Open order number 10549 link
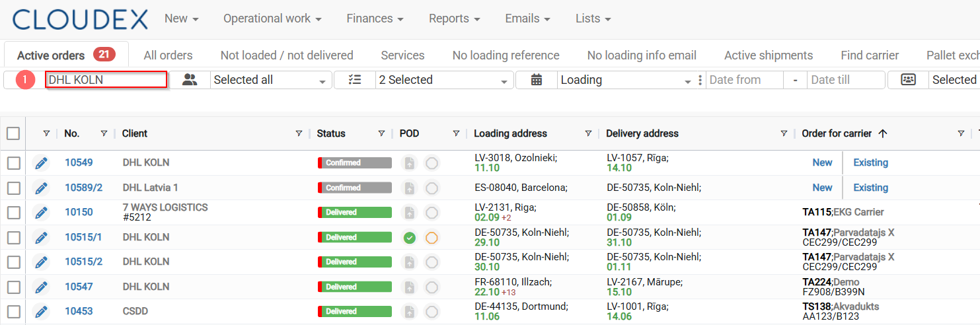980x325 pixels. (79, 162)
